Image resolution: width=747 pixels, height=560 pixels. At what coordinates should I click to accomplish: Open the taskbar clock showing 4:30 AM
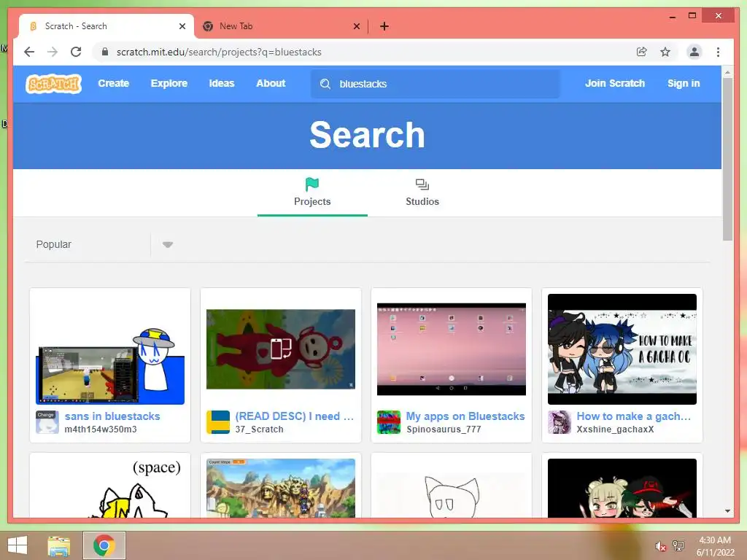coord(715,546)
